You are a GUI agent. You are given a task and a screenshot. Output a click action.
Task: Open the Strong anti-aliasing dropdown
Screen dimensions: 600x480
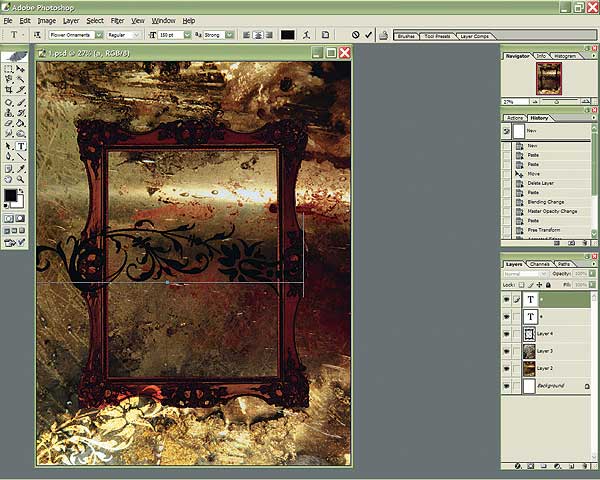[x=230, y=35]
